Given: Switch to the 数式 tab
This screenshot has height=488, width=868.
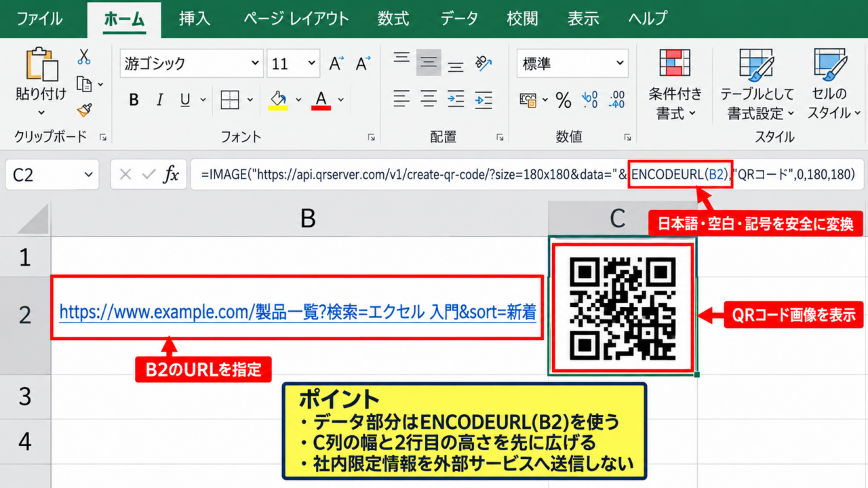Looking at the screenshot, I should tap(394, 18).
